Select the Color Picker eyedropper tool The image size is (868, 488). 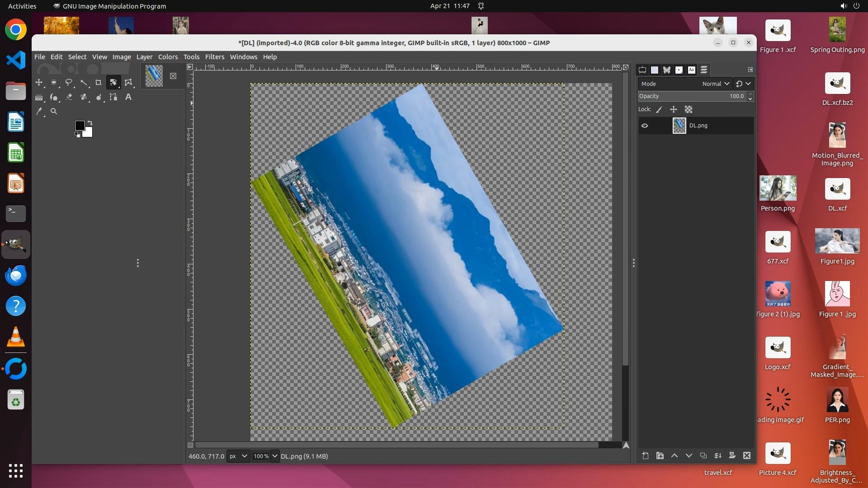39,111
